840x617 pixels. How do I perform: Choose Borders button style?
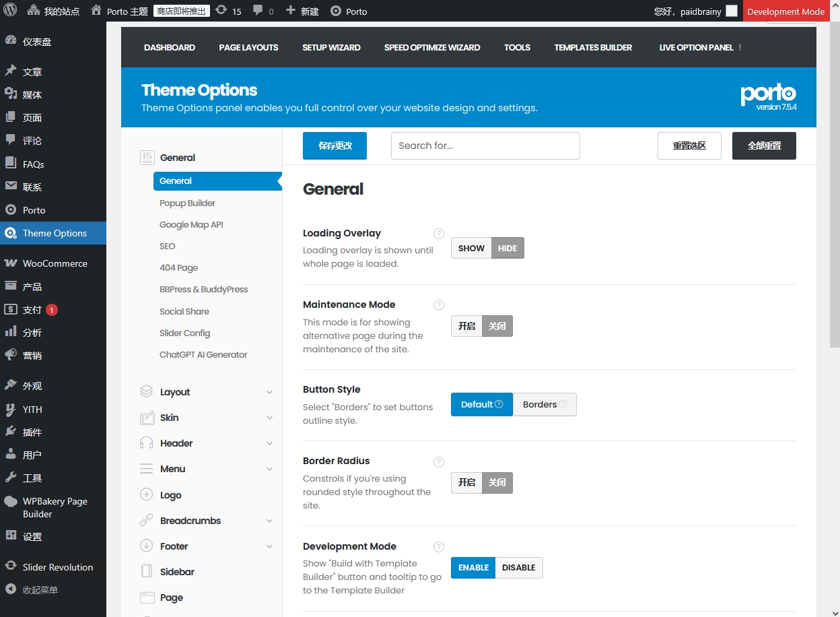(x=545, y=404)
